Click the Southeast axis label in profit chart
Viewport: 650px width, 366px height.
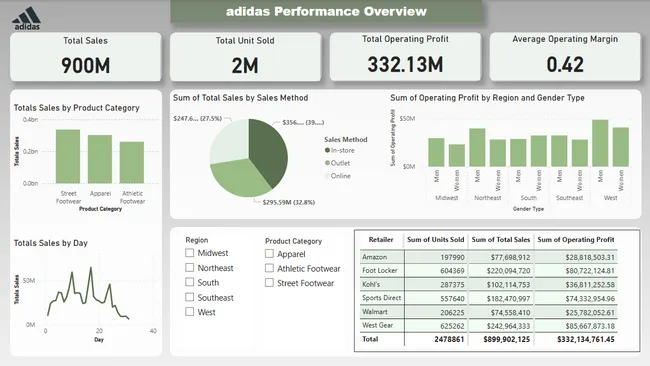(x=569, y=198)
